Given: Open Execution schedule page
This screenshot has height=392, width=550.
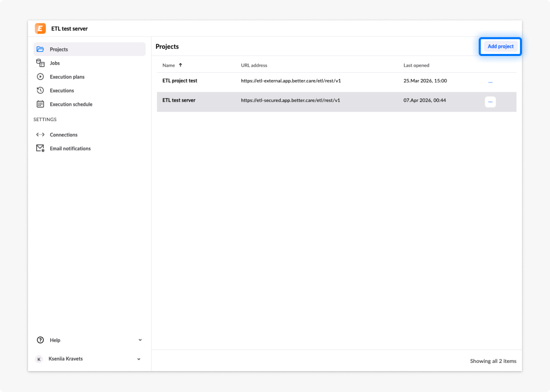Looking at the screenshot, I should (x=90, y=104).
